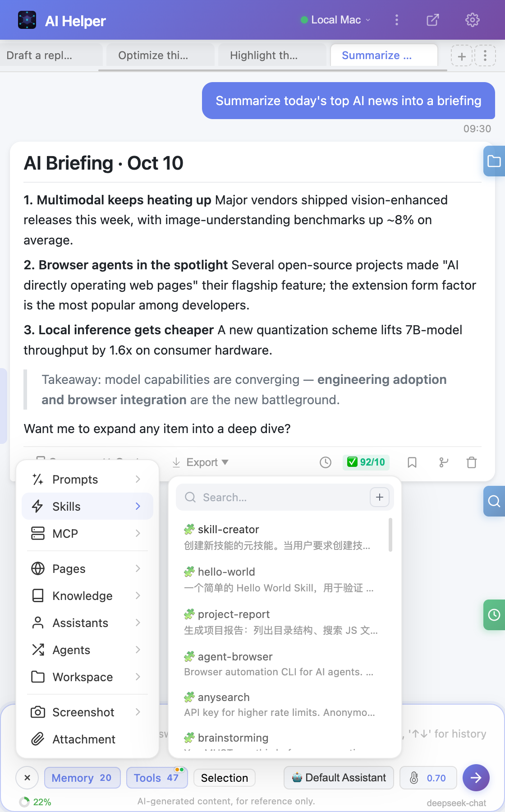This screenshot has height=812, width=505.
Task: Select the skill-creator skill
Action: 281,537
